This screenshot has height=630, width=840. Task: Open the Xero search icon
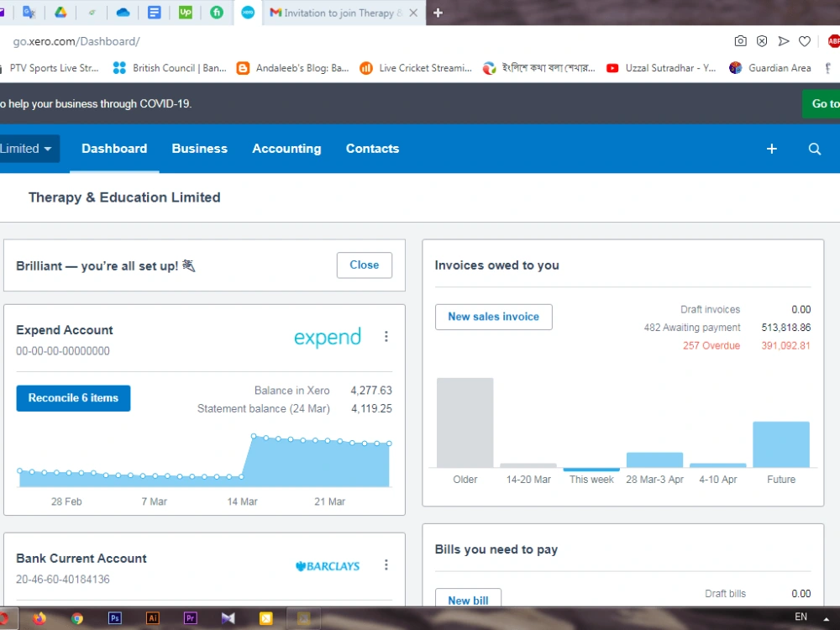coord(814,149)
